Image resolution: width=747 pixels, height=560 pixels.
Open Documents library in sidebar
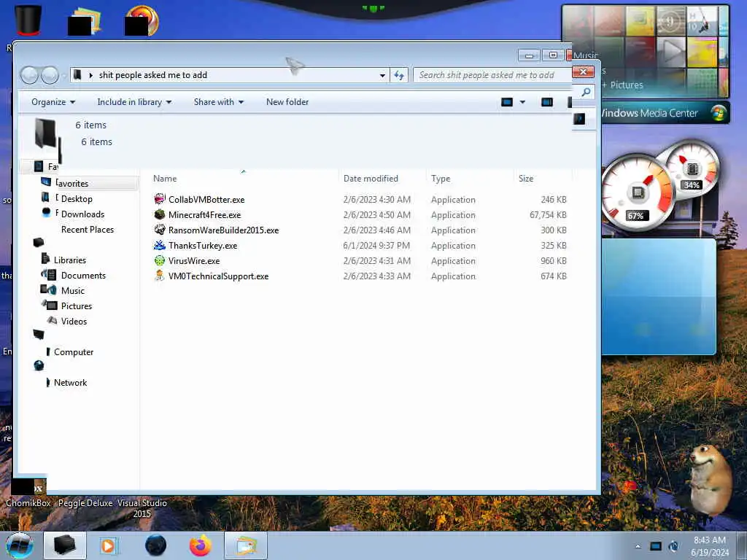(83, 275)
